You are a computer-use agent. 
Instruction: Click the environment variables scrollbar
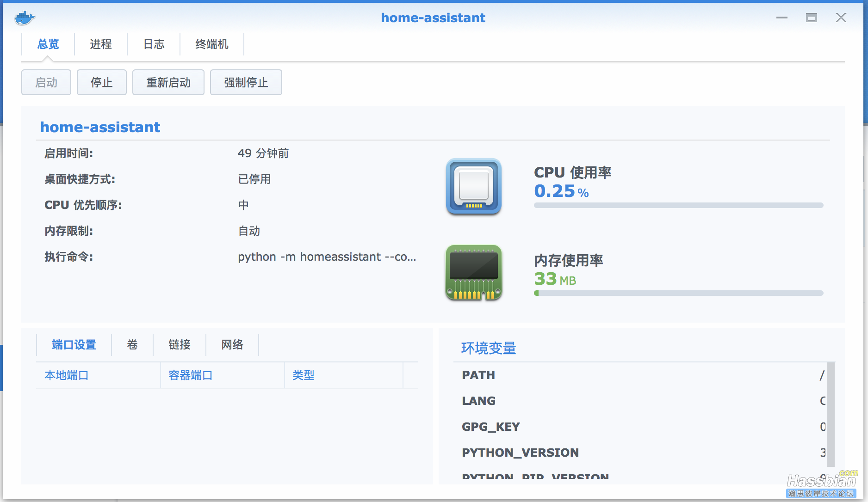click(x=831, y=415)
